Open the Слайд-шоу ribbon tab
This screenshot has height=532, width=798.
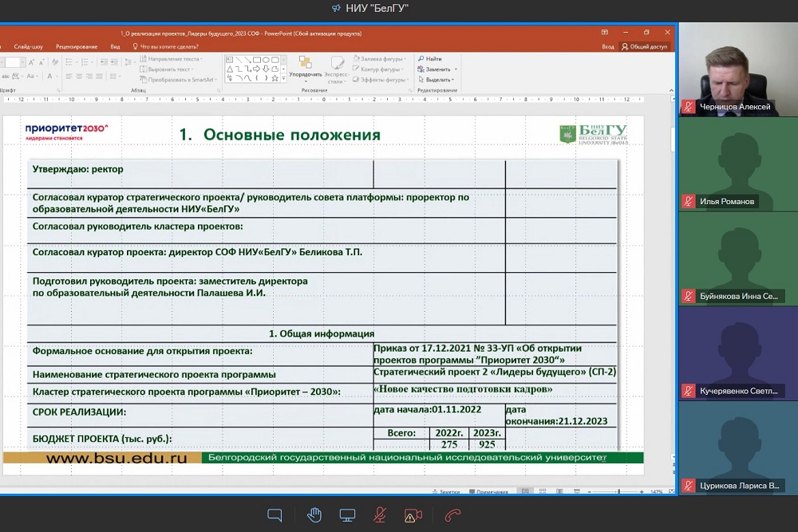coord(29,47)
